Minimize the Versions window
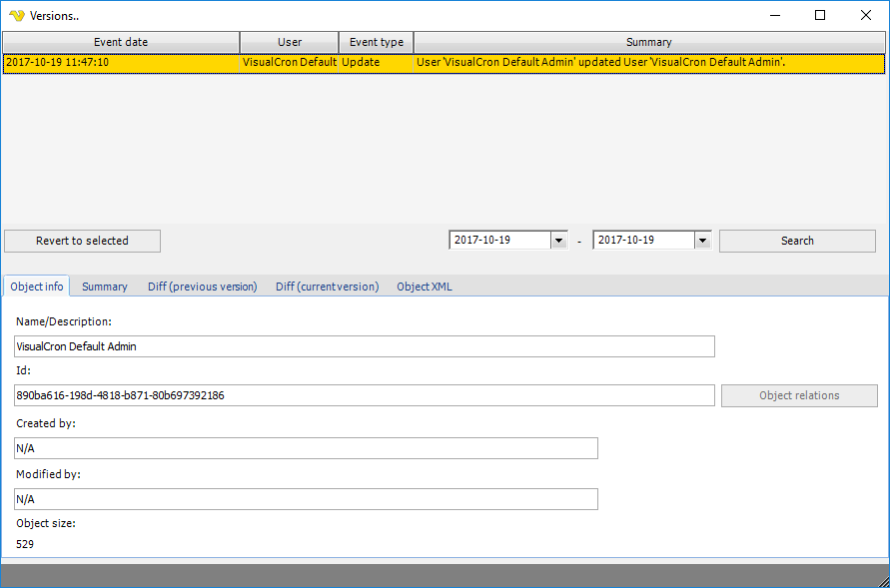The height and width of the screenshot is (588, 890). point(775,15)
